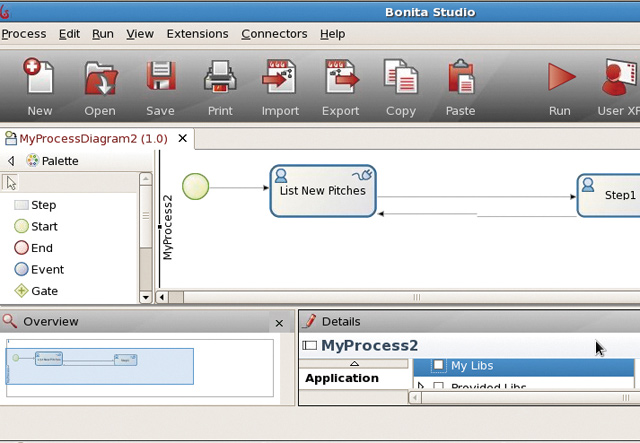Click the Palette color wheel icon
Viewport: 640px width, 443px height.
32,161
